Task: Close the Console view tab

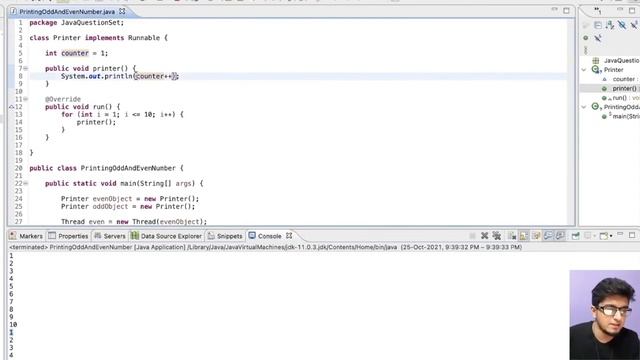Action: 289,236
